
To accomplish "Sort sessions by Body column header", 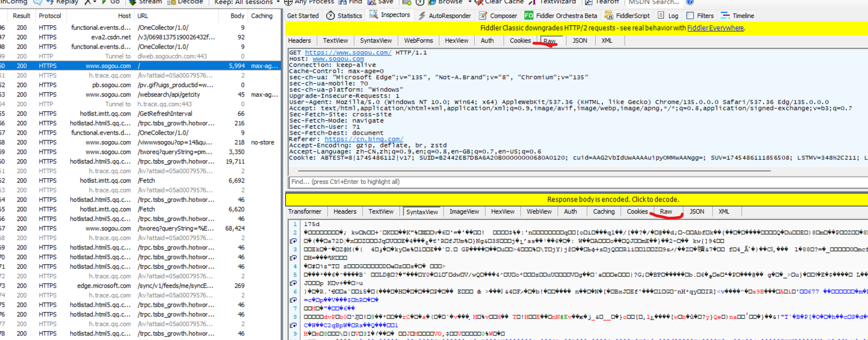I will point(237,16).
